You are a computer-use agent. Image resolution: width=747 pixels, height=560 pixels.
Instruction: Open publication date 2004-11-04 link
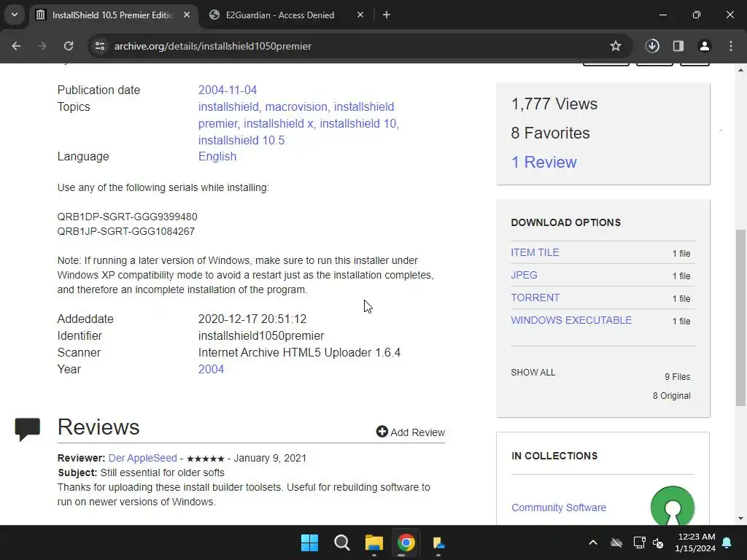coord(228,90)
